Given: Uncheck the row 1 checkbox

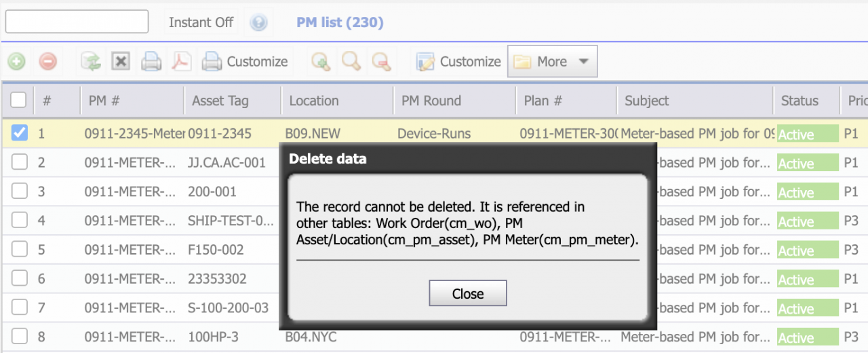Looking at the screenshot, I should [x=20, y=134].
